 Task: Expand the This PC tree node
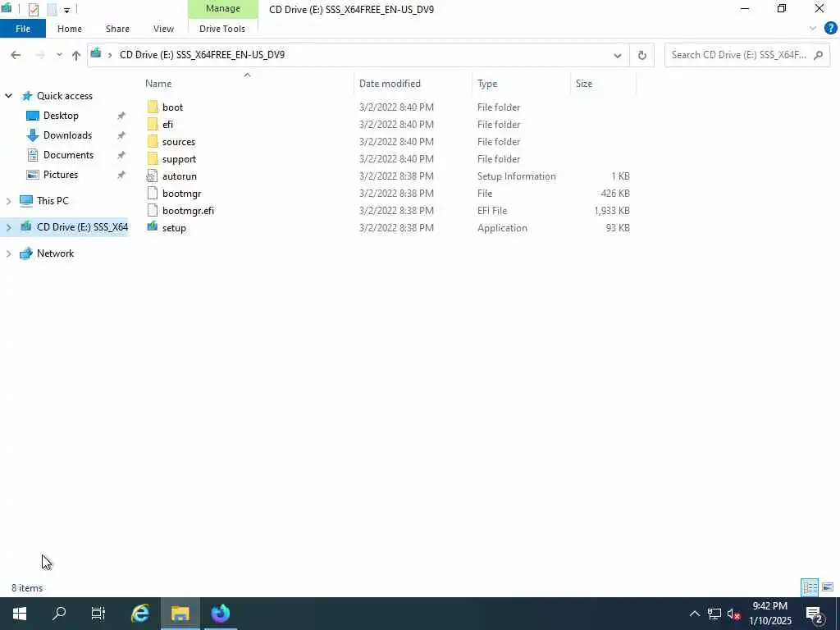[x=8, y=201]
